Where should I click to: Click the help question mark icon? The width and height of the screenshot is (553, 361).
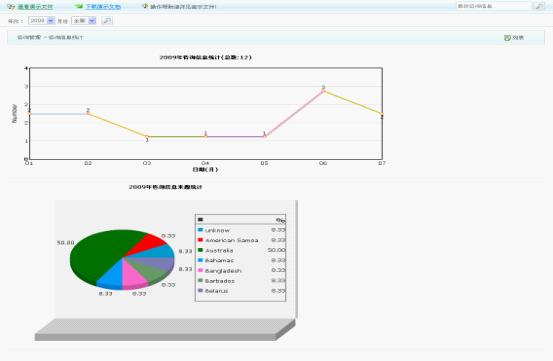click(145, 6)
